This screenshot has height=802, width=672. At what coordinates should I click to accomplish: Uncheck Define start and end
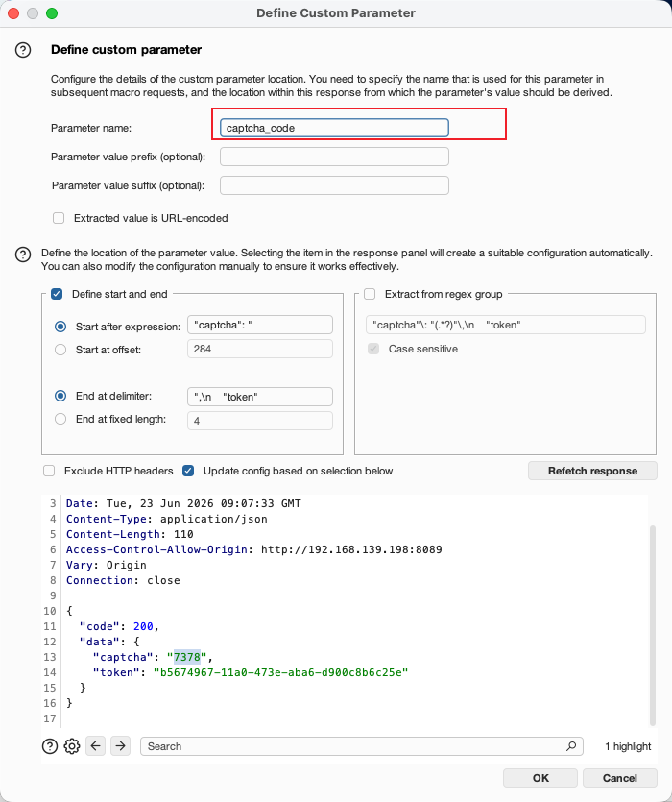point(57,294)
